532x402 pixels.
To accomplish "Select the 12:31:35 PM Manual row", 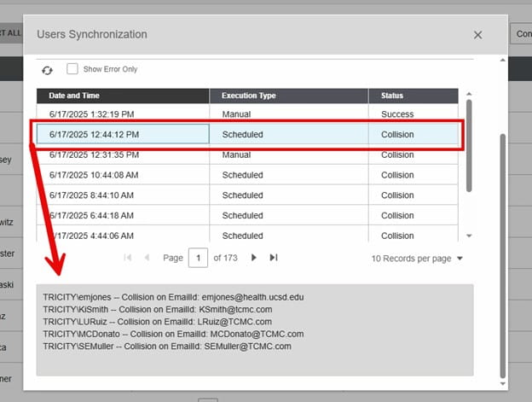I will tap(247, 155).
